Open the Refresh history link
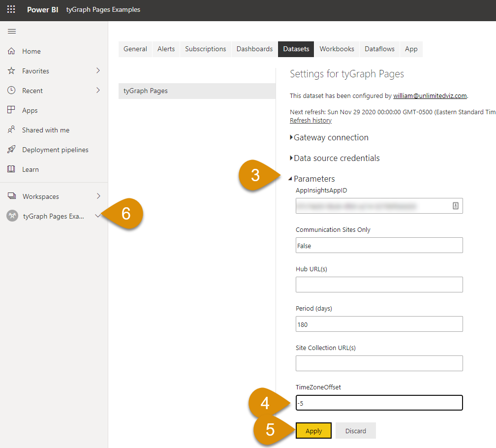 coord(310,121)
